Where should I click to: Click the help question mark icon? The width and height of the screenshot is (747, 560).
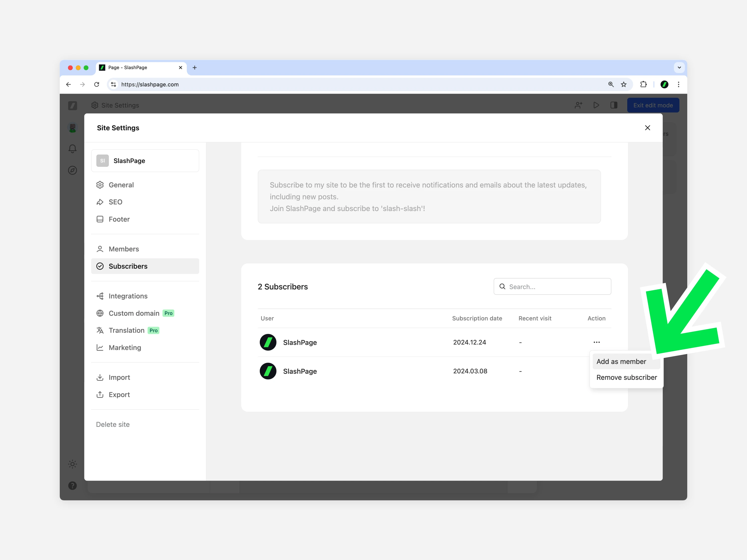(x=72, y=486)
